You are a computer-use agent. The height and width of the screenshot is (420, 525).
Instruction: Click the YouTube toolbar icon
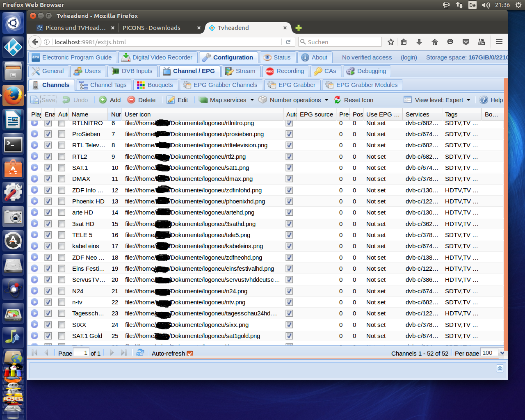click(x=482, y=42)
